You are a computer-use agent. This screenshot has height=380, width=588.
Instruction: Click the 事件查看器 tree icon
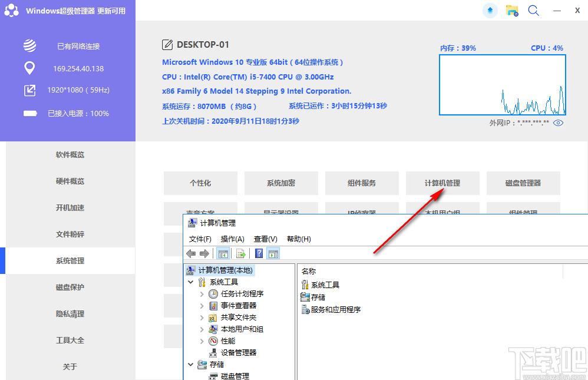(x=213, y=306)
